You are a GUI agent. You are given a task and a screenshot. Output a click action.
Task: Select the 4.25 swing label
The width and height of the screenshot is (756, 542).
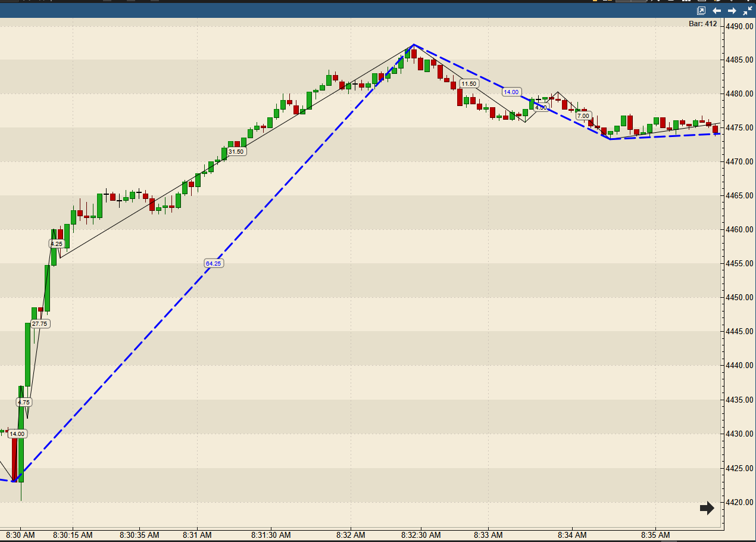point(56,244)
